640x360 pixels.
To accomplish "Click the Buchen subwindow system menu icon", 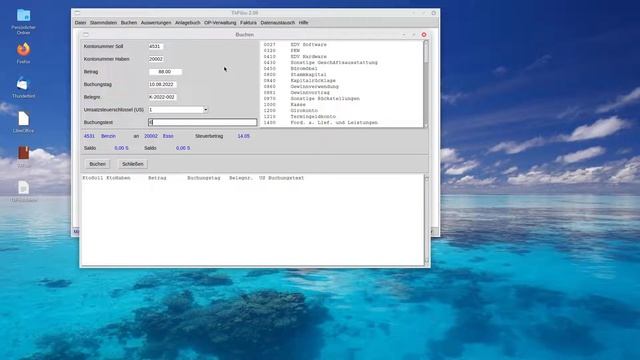I will pos(86,35).
